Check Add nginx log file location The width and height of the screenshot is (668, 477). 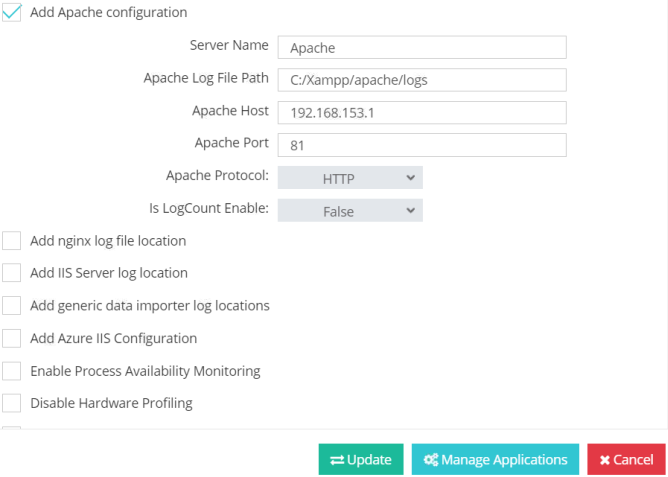pyautogui.click(x=12, y=241)
